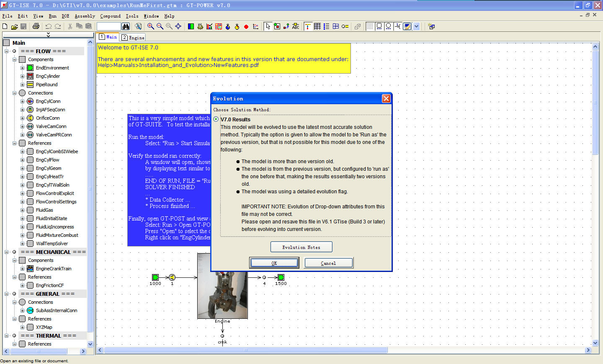Image resolution: width=603 pixels, height=364 pixels.
Task: Click the New file toolbar icon
Action: [x=5, y=26]
